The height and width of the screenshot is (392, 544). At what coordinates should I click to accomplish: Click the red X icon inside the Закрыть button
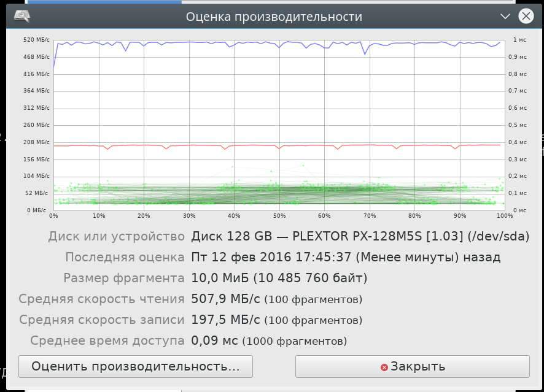click(x=383, y=366)
